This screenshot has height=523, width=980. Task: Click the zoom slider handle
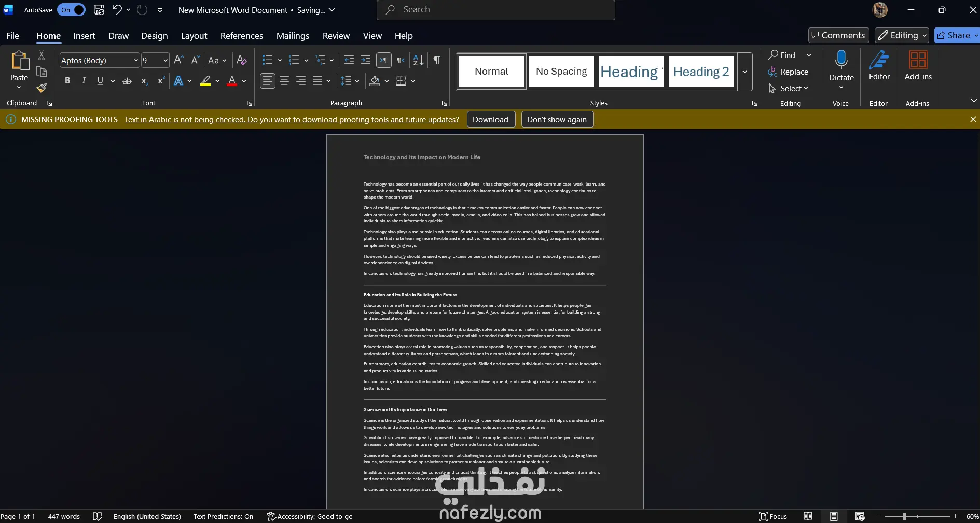pos(904,516)
